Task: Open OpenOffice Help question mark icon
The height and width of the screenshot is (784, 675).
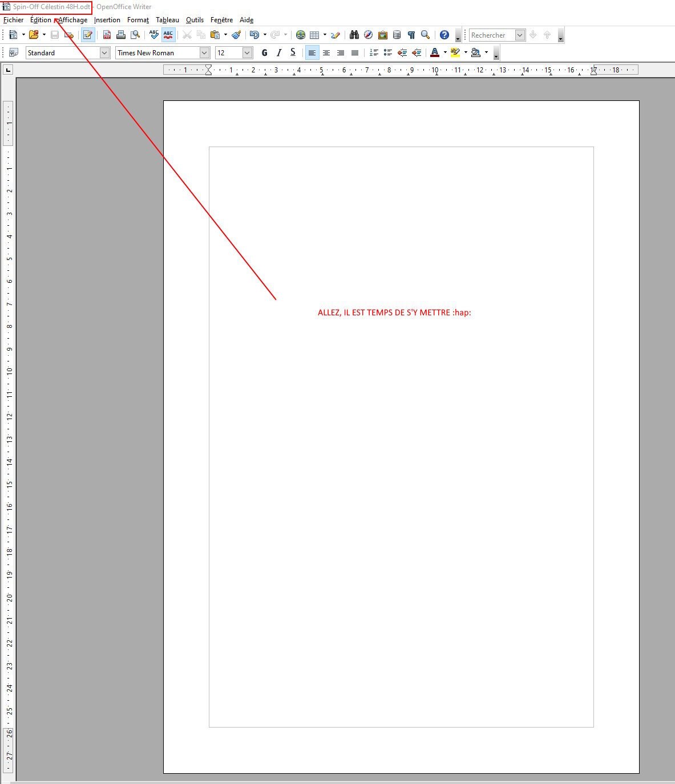Action: pos(444,35)
